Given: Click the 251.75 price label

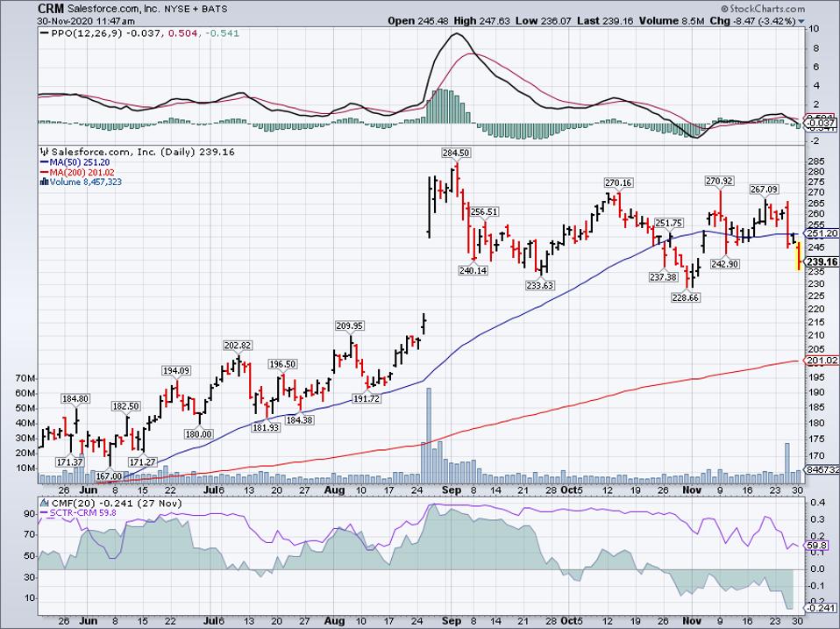Looking at the screenshot, I should [668, 223].
